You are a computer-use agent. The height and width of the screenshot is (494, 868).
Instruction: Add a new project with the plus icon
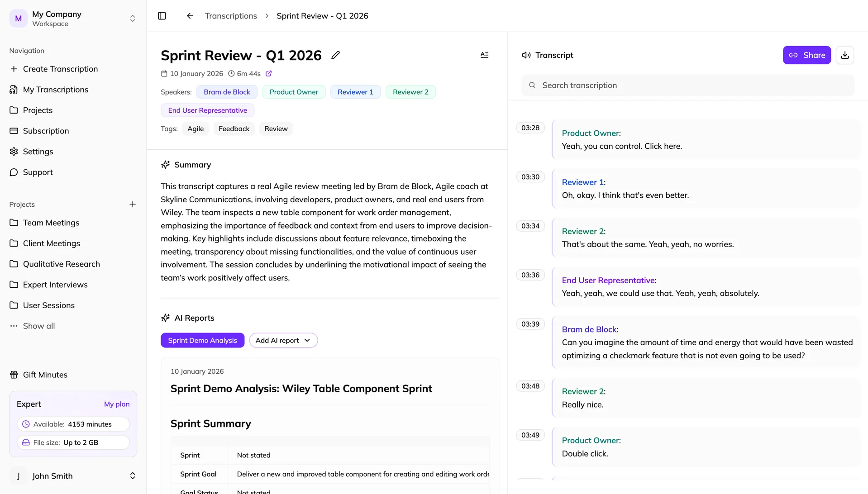point(132,204)
